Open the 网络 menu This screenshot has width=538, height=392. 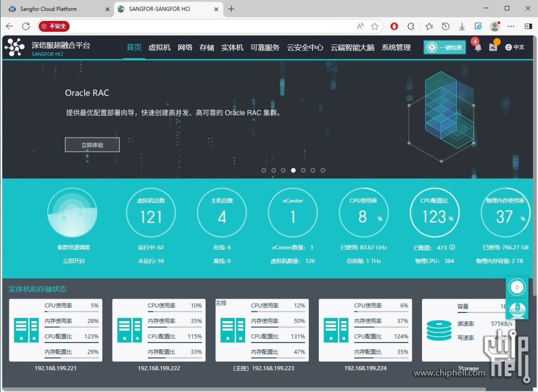tap(185, 47)
